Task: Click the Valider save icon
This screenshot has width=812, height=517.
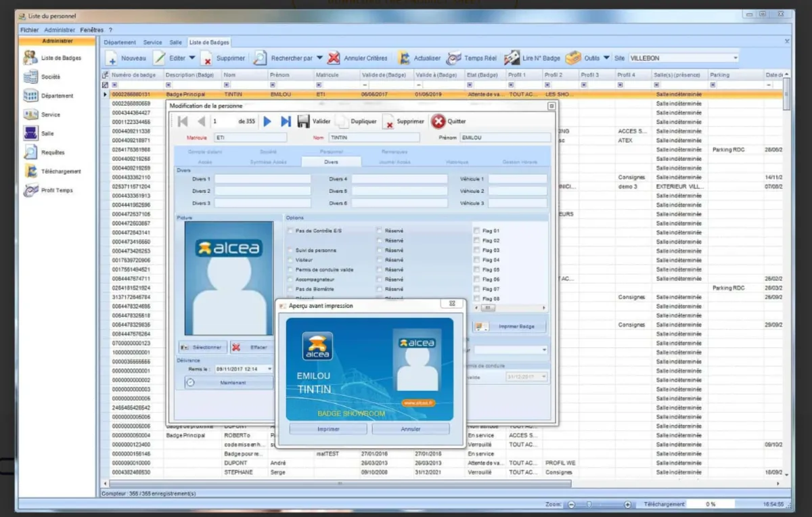Action: [304, 121]
